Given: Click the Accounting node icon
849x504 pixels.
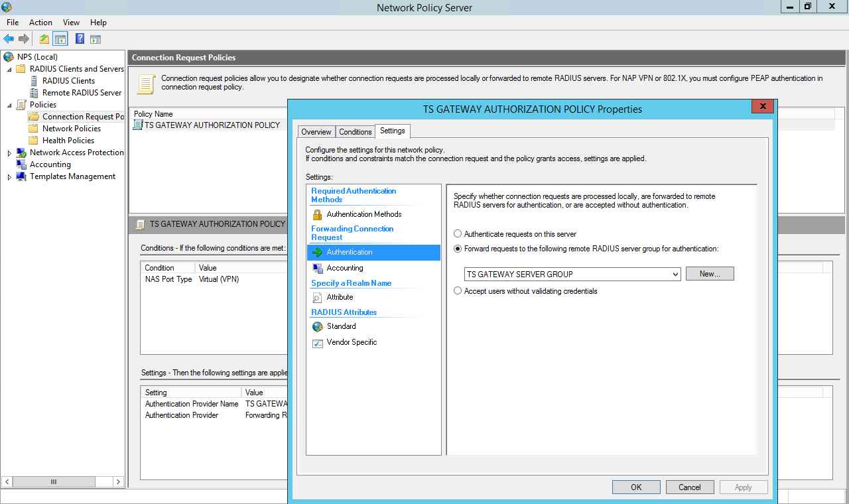Looking at the screenshot, I should click(21, 164).
